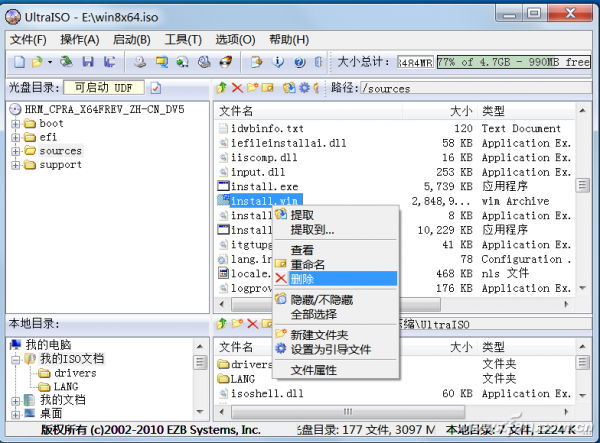Expand the boot folder tree node
600x443 pixels.
coord(15,124)
